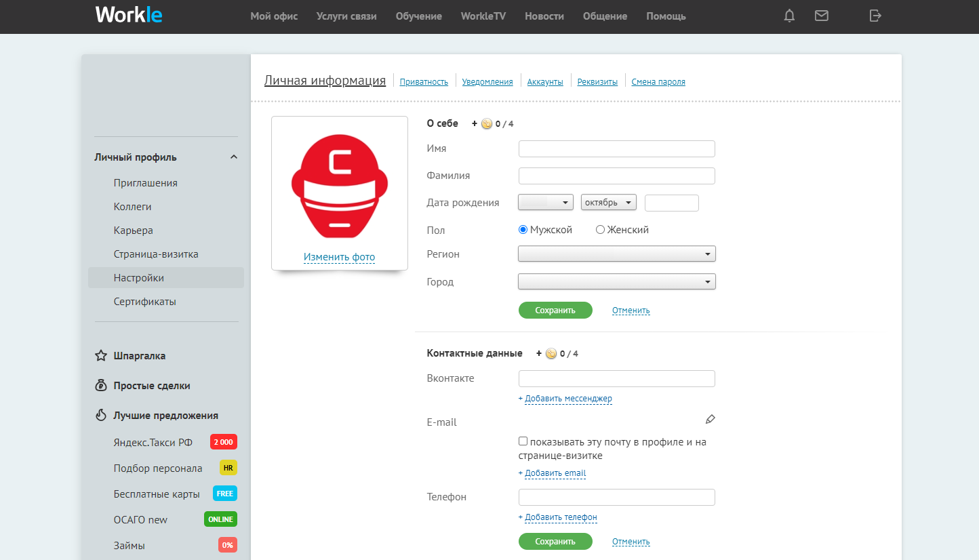Screen dimensions: 979x560
Task: Open the октябрь month dropdown
Action: point(609,202)
